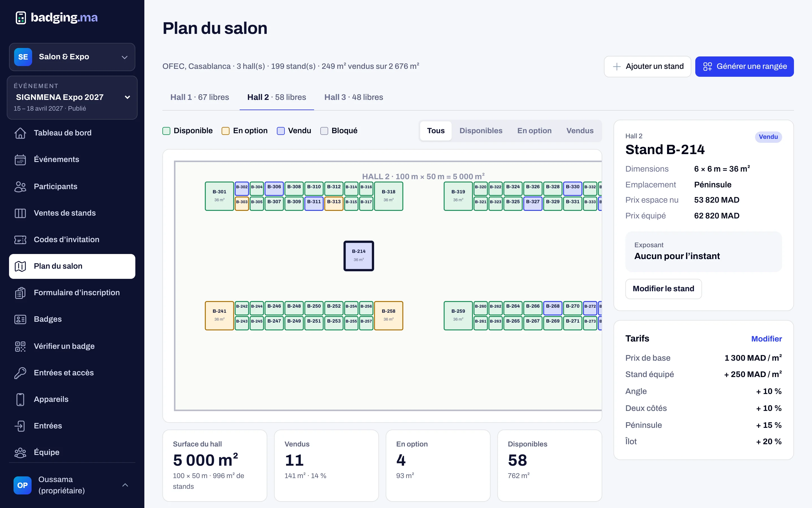This screenshot has height=508, width=812.
Task: Click Modifier link in Tarifs
Action: pos(766,339)
